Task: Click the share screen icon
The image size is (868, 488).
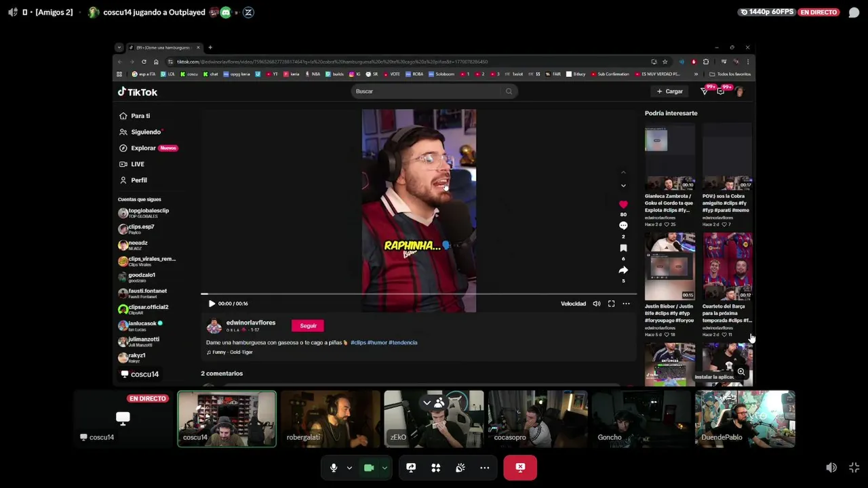Action: (x=411, y=468)
